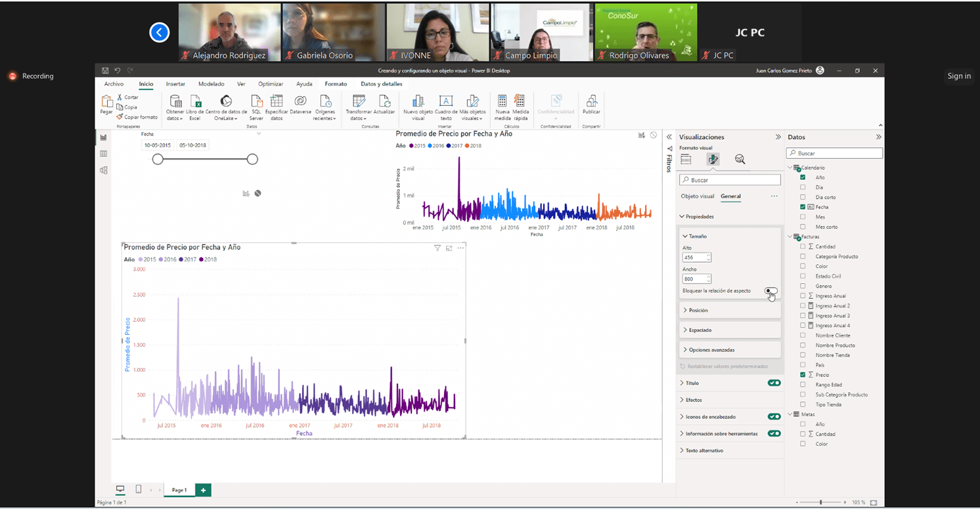Click the filter icon on selected chart
Image resolution: width=980 pixels, height=509 pixels.
pos(437,248)
